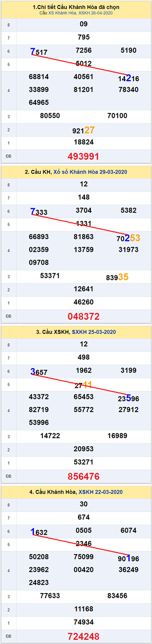Click number 3199 in the third table
The height and width of the screenshot is (644, 152).
[129, 371]
